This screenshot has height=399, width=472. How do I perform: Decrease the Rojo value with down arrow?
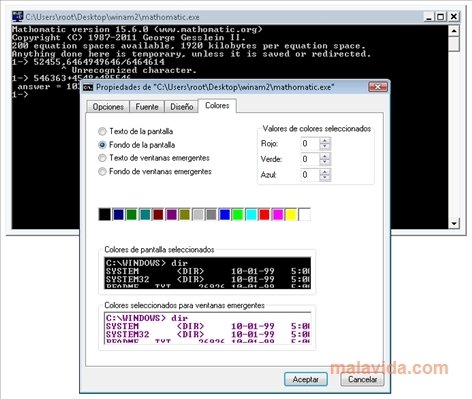coord(325,147)
